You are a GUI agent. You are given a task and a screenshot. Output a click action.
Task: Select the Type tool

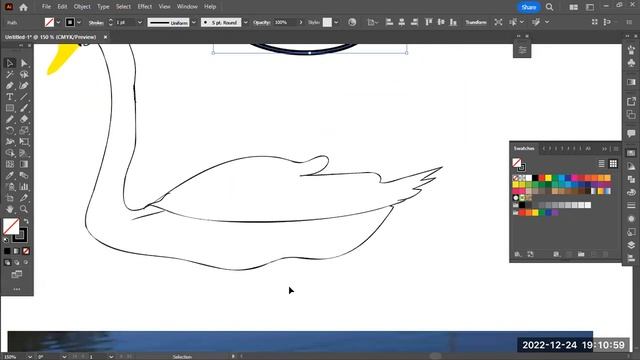10,97
